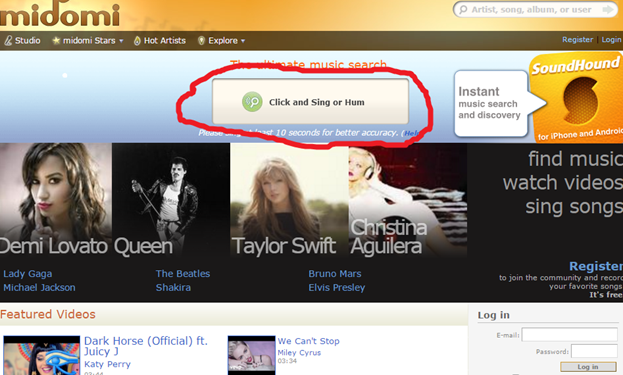Open the Help link under sing button
Image resolution: width=623 pixels, height=375 pixels.
tap(411, 133)
